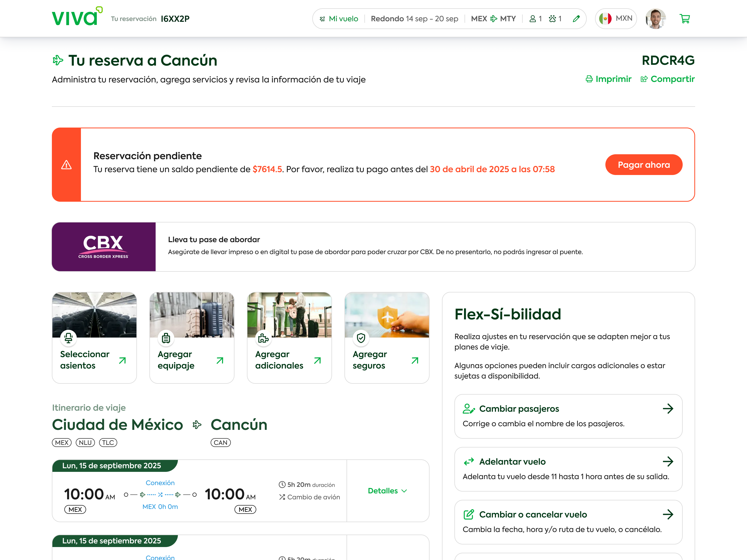Open the shopping cart icon

684,19
